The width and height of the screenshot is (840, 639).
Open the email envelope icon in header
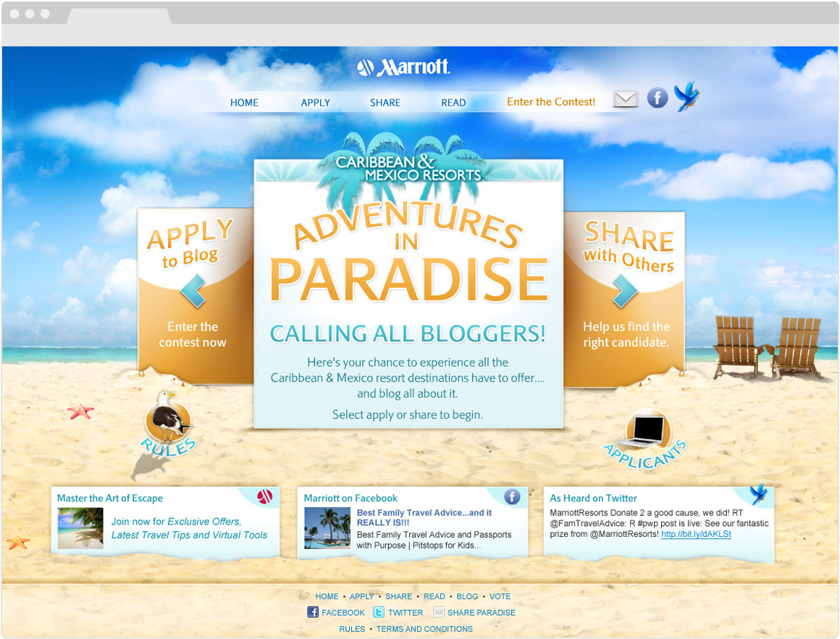pyautogui.click(x=625, y=99)
